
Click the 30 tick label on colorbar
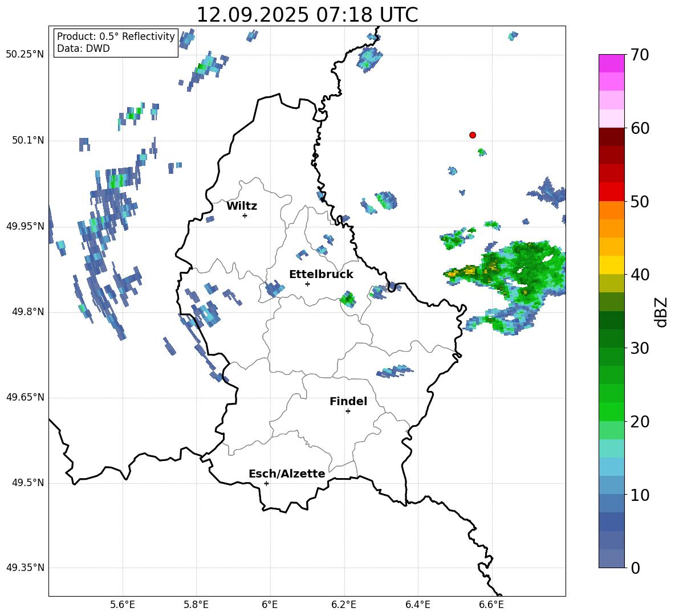click(640, 348)
